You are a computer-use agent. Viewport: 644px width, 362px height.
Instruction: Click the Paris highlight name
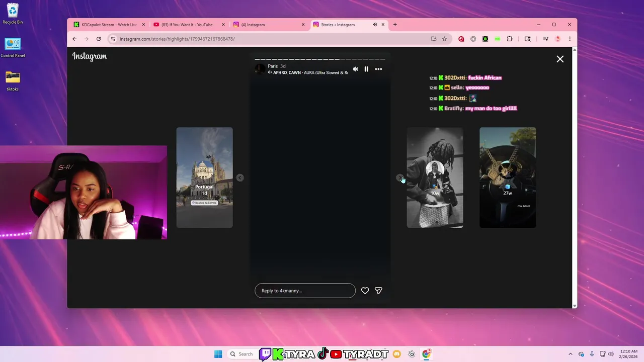(273, 66)
